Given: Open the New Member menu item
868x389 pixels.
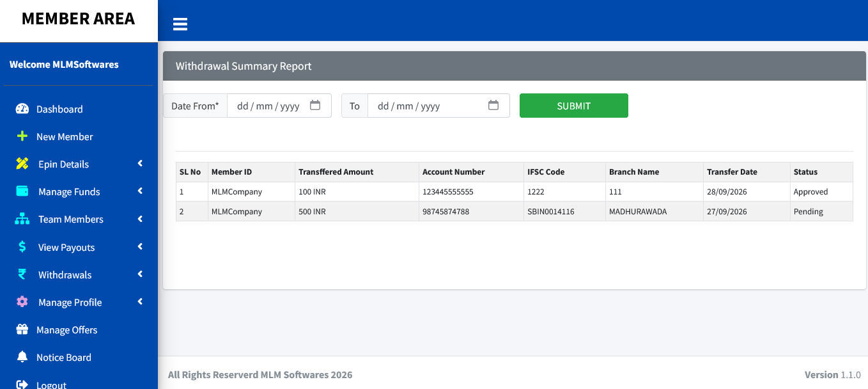Looking at the screenshot, I should coord(79,136).
